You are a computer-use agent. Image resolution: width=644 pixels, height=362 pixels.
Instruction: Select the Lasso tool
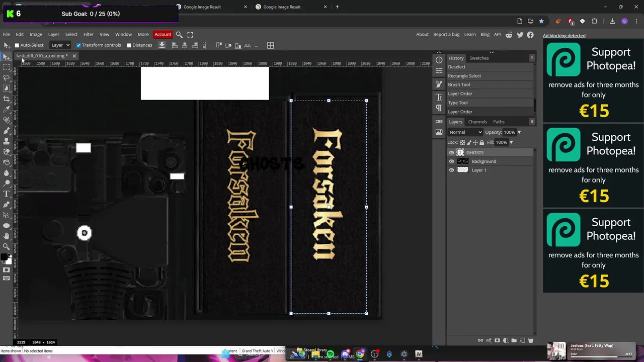click(7, 78)
